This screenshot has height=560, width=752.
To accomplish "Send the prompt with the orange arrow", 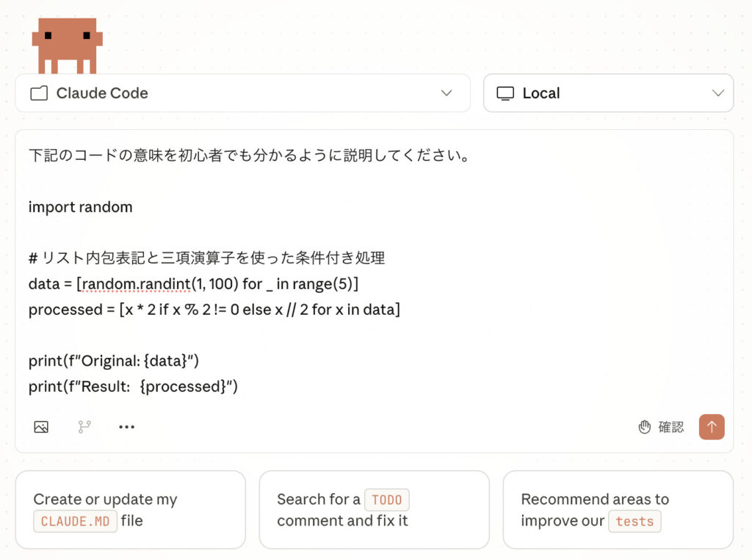I will (x=712, y=426).
